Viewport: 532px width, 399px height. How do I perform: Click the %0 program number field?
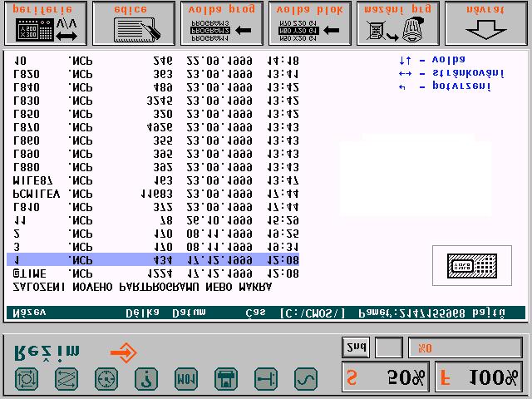coord(465,347)
